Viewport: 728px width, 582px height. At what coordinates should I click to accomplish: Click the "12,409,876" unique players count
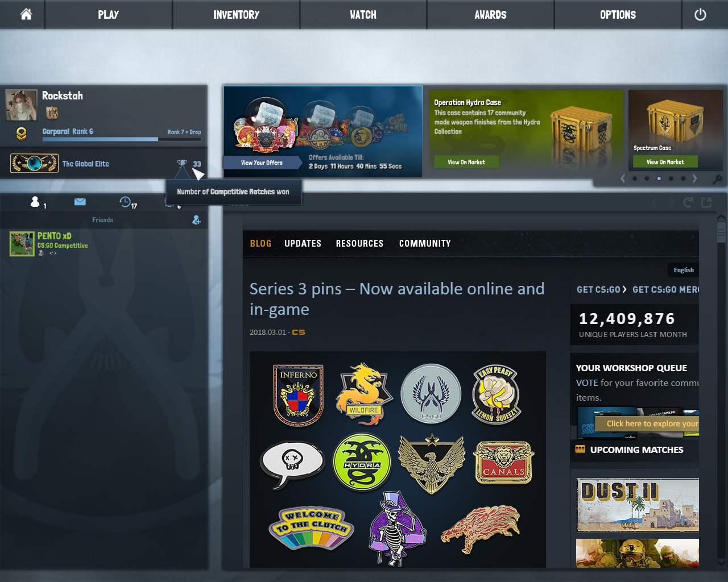click(627, 318)
